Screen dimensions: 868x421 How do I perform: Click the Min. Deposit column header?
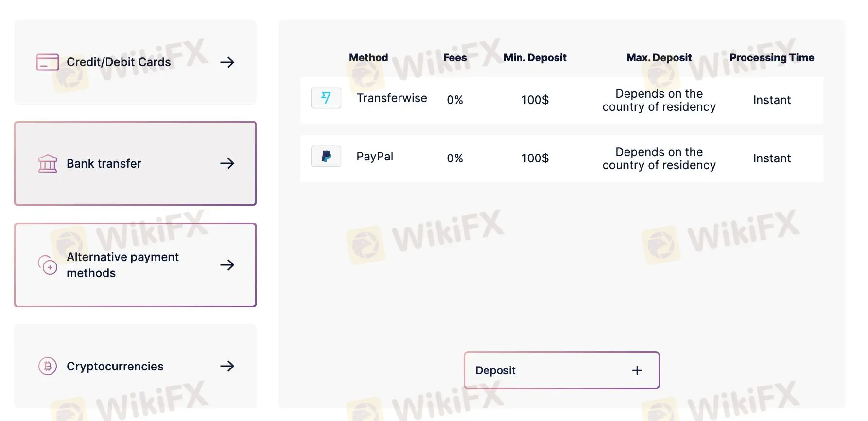(x=535, y=58)
